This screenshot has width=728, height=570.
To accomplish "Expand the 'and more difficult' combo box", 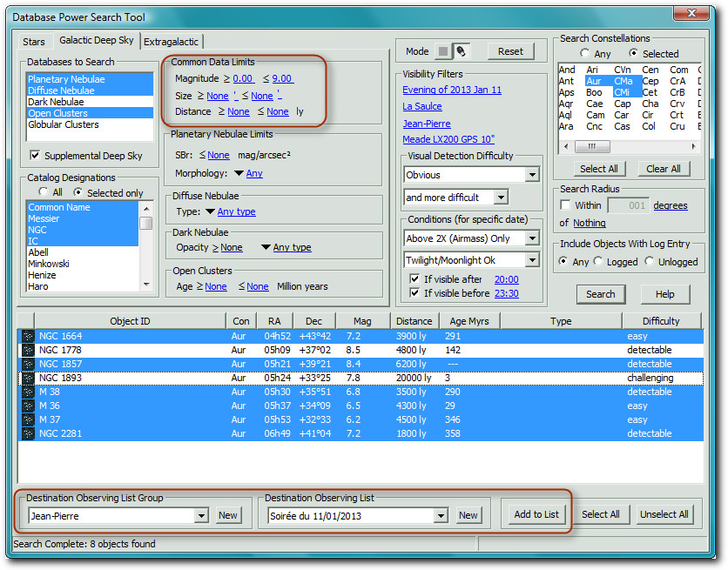I will (501, 198).
